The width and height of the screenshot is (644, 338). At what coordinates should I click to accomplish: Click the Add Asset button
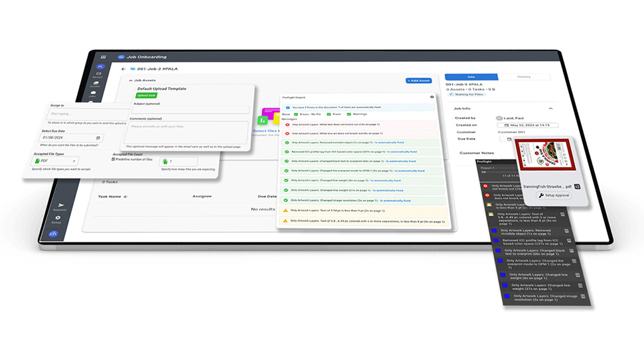418,80
